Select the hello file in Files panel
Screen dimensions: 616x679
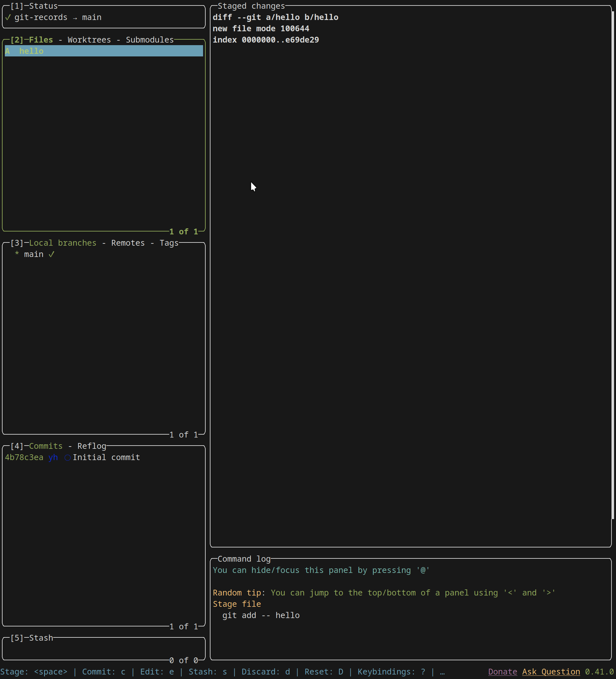point(31,51)
